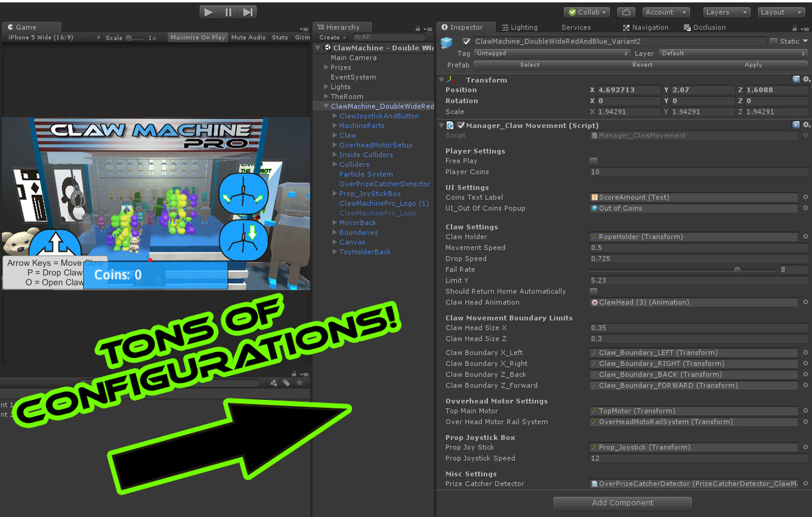Open object picker for Claw Boundary X_Right
The height and width of the screenshot is (517, 812).
click(x=805, y=363)
